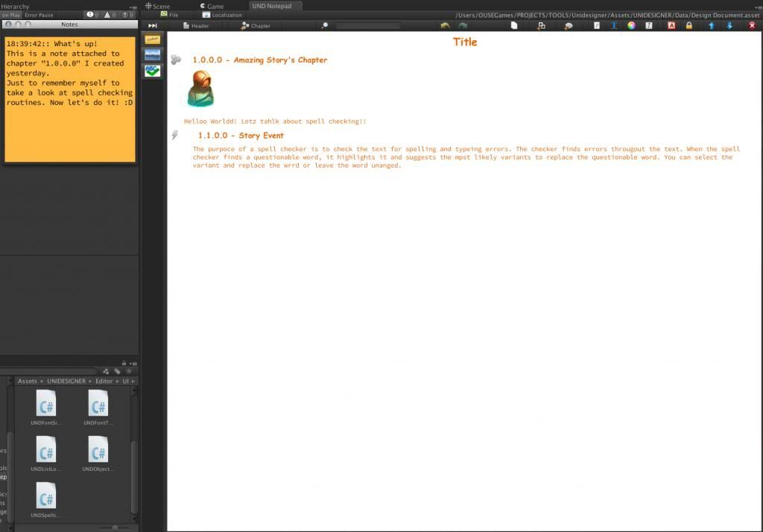This screenshot has height=532, width=763.
Task: Open the File menu in UND Notepad
Action: [169, 15]
